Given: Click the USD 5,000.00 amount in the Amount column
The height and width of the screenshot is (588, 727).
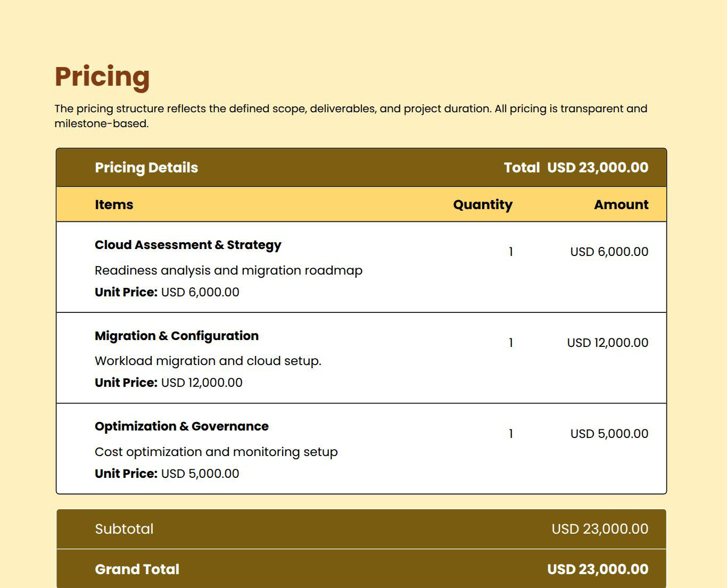Looking at the screenshot, I should [x=609, y=434].
